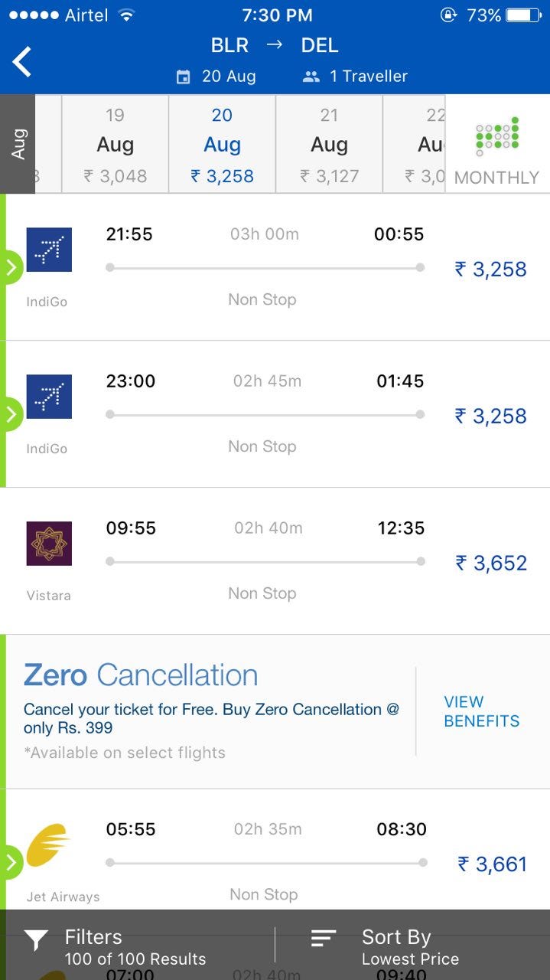The width and height of the screenshot is (550, 980).
Task: Tap the vertical Aug month label
Action: 18,144
